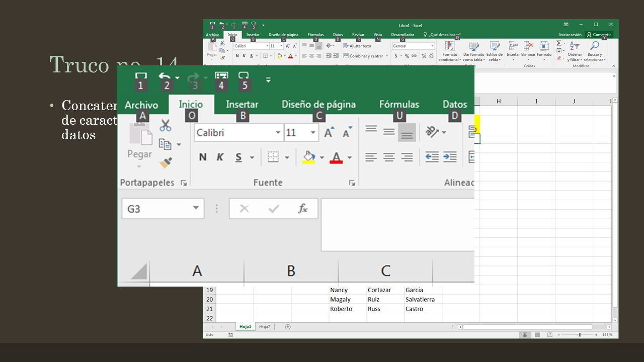Viewport: 644px width, 362px height.
Task: Click the text orientation icon in the enlarged ribbon
Action: click(433, 132)
